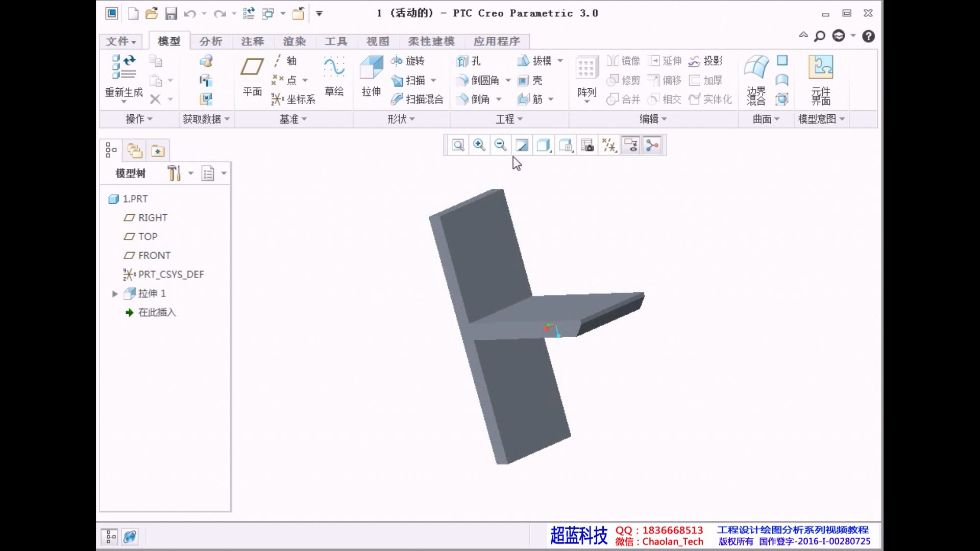980x551 pixels.
Task: Click the Revolve (旋转) tool
Action: pyautogui.click(x=408, y=61)
